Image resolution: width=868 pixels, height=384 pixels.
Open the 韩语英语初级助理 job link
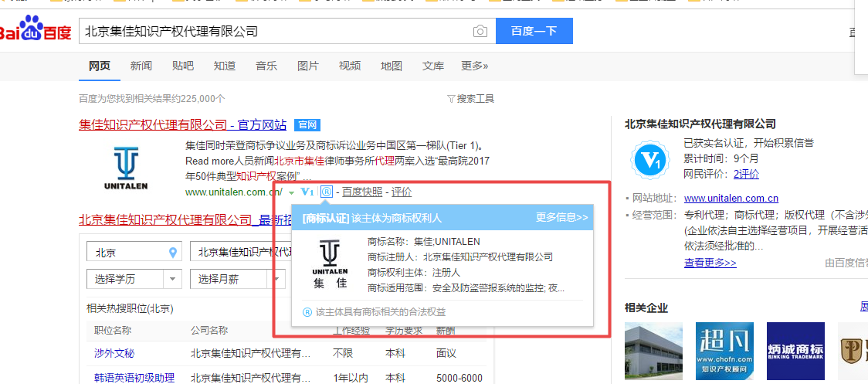(x=134, y=378)
